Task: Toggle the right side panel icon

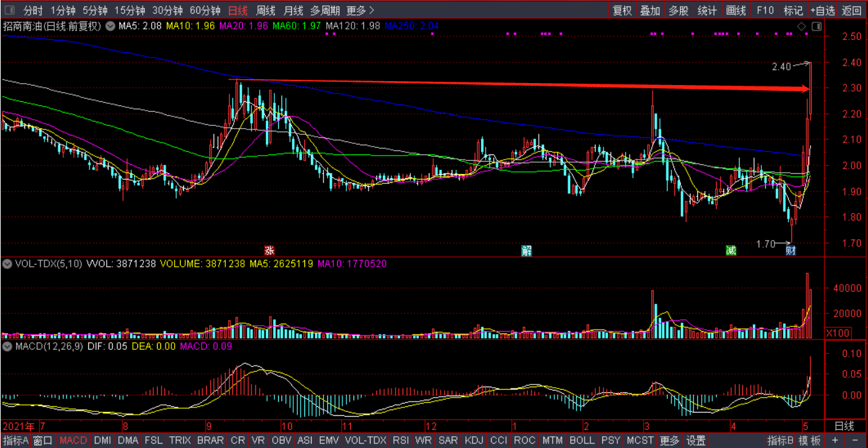Action: coord(816,26)
